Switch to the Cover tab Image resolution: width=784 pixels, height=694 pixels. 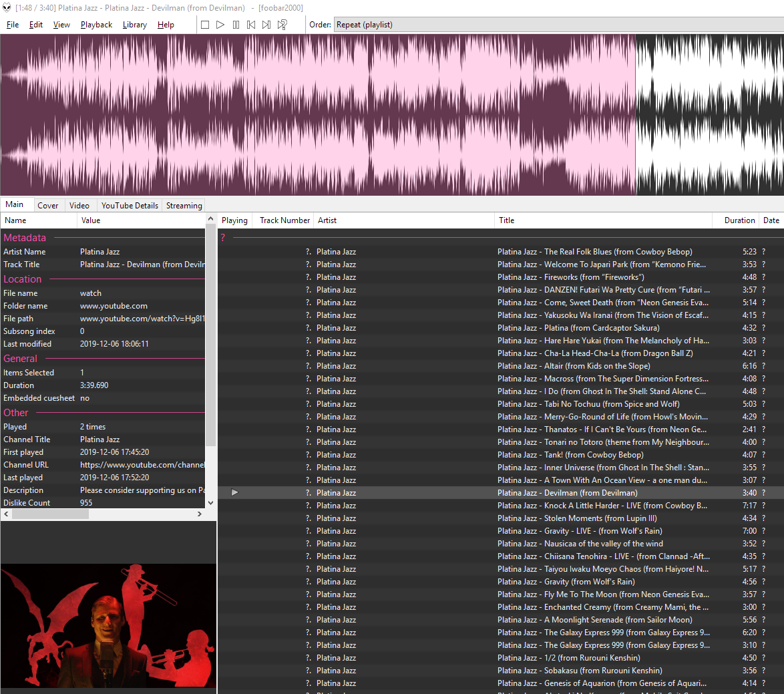pos(48,206)
